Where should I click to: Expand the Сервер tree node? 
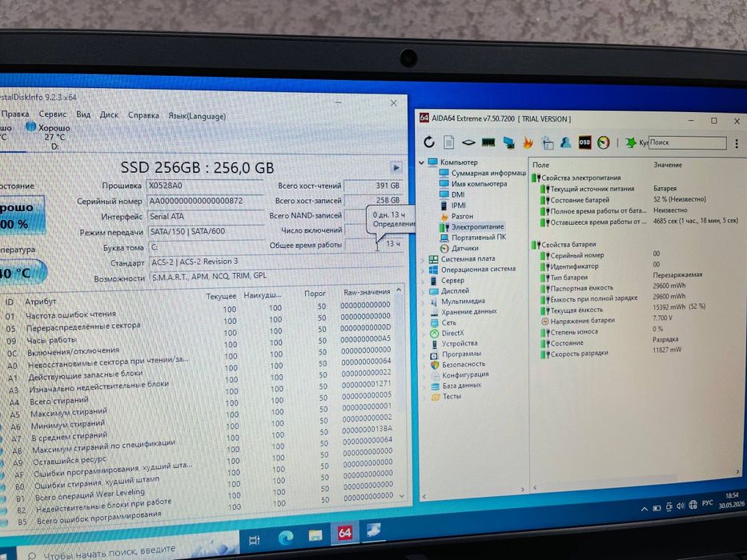pyautogui.click(x=423, y=281)
